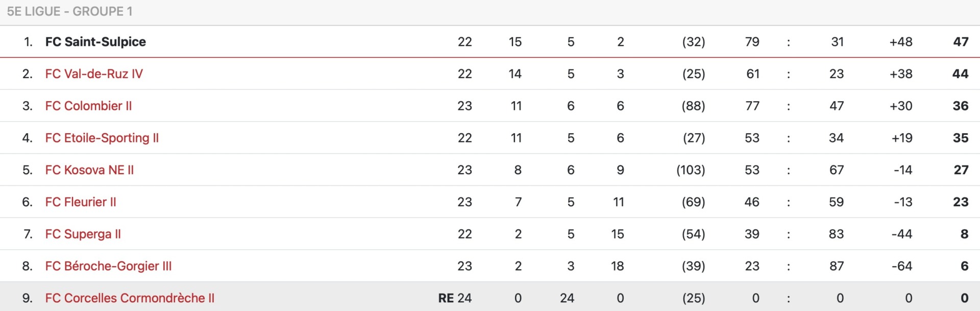The width and height of the screenshot is (980, 311).
Task: Click Etoile-Sporting II's 35 points total
Action: (961, 138)
